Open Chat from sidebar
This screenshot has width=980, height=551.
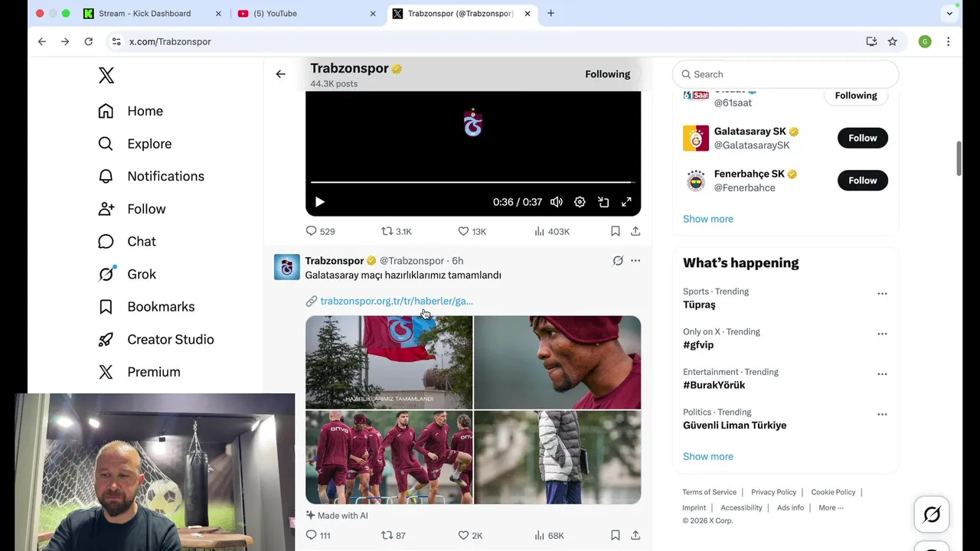point(127,241)
